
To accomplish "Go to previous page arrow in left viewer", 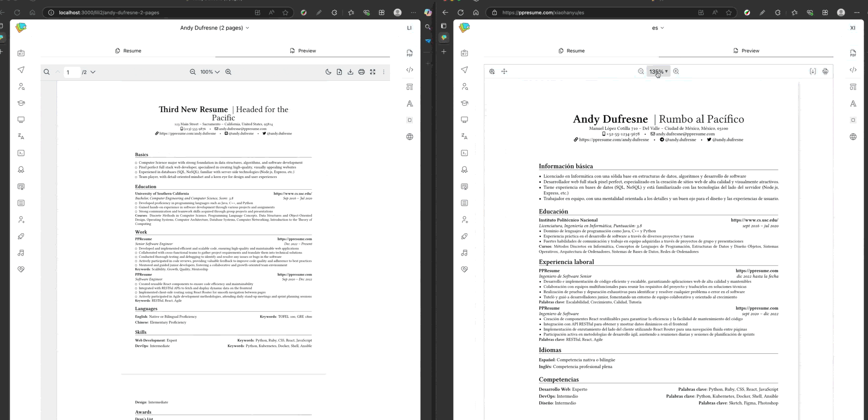I will (x=58, y=72).
